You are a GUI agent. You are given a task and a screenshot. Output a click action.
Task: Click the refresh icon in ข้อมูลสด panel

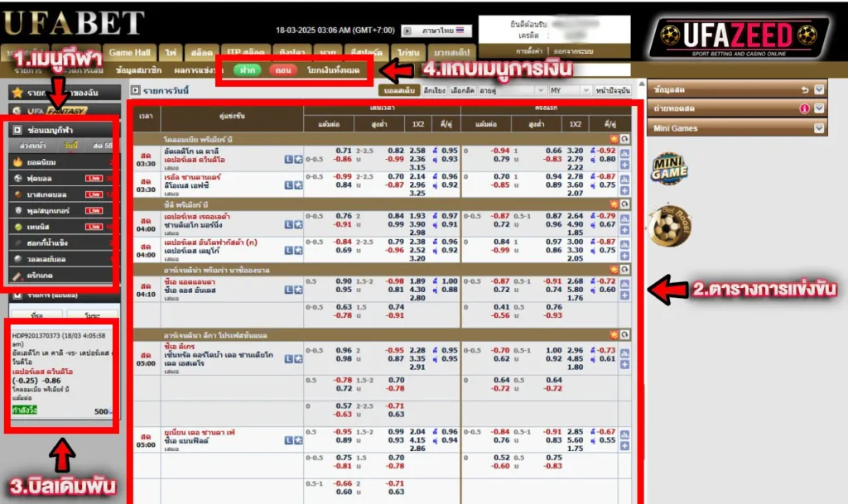(803, 89)
